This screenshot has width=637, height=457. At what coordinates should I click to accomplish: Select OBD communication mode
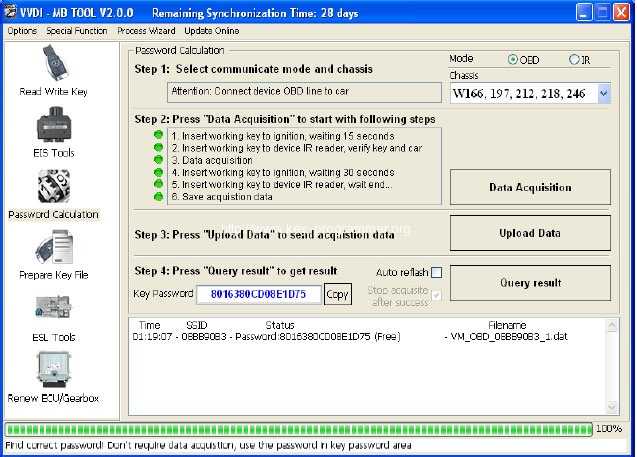[513, 60]
